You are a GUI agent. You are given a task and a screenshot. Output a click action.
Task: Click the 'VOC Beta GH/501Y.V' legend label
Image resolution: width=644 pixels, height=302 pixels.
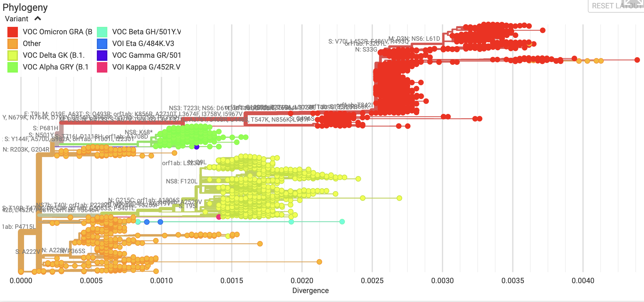[x=147, y=32]
